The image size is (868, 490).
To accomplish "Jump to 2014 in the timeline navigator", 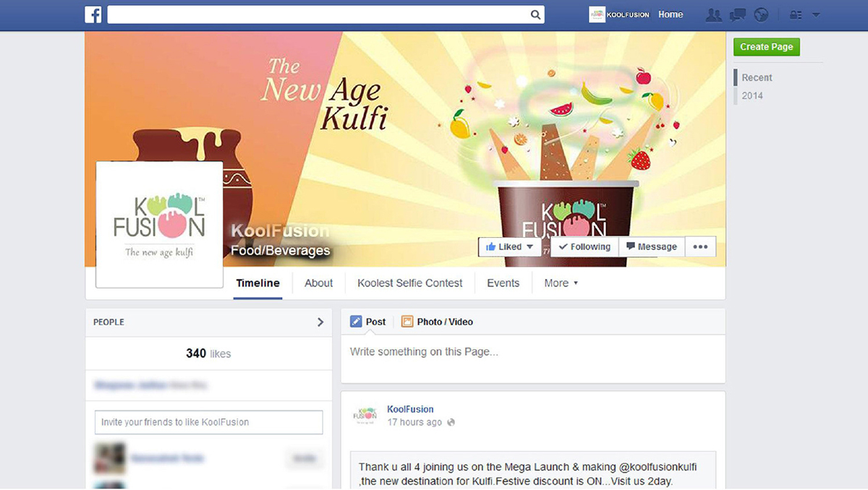I will (x=752, y=95).
